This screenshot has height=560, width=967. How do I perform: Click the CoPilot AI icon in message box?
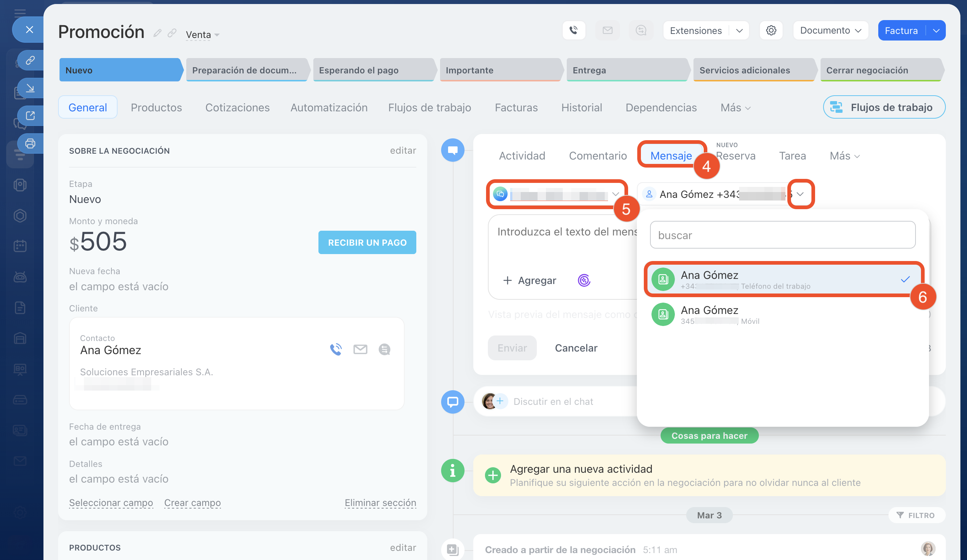tap(584, 280)
